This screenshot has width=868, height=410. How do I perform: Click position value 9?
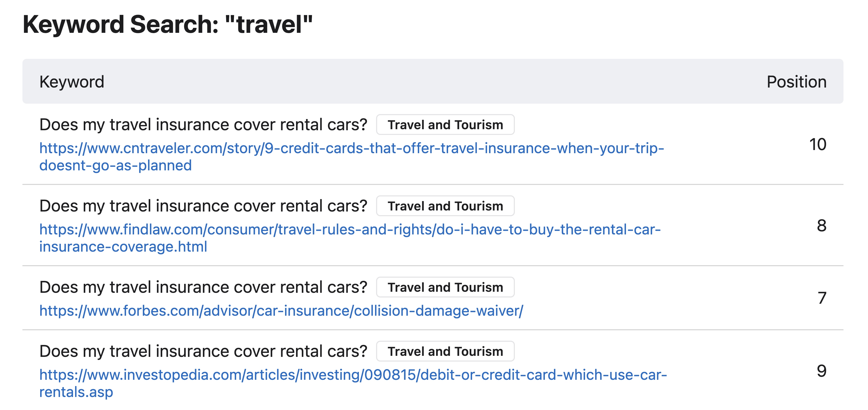(x=822, y=371)
